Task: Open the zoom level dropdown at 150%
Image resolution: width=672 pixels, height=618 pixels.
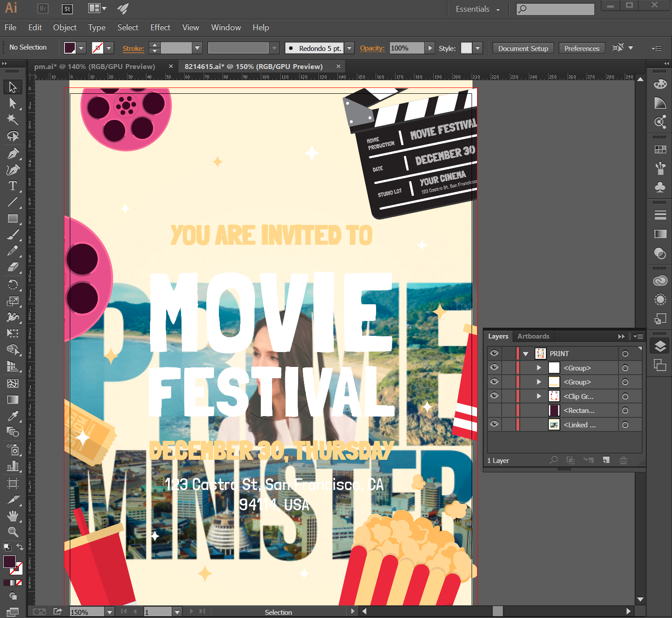Action: click(109, 612)
